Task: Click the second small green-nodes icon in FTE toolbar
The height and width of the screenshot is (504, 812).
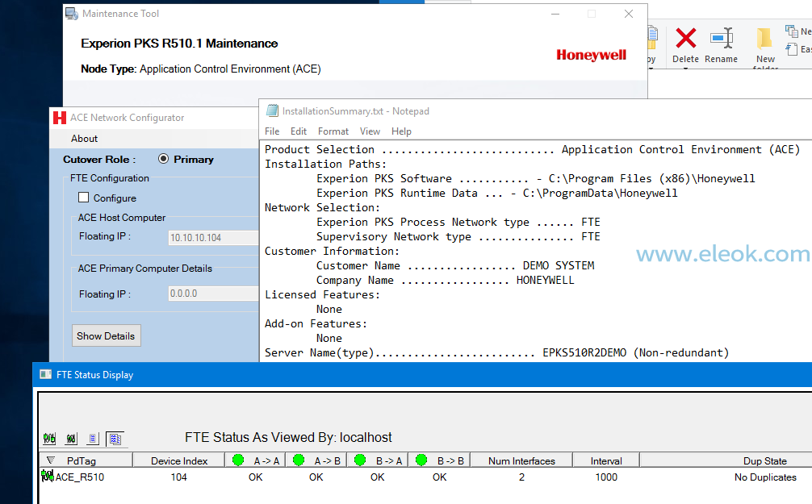Action: (x=72, y=439)
